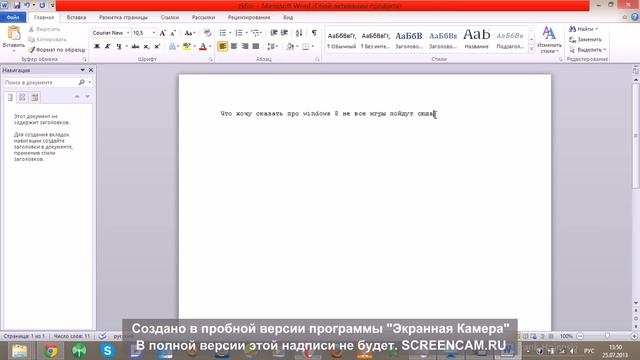Apply the Название style

click(x=476, y=40)
